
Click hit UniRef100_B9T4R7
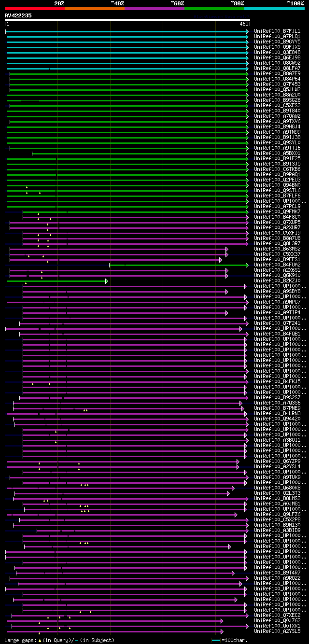pyautogui.click(x=277, y=573)
